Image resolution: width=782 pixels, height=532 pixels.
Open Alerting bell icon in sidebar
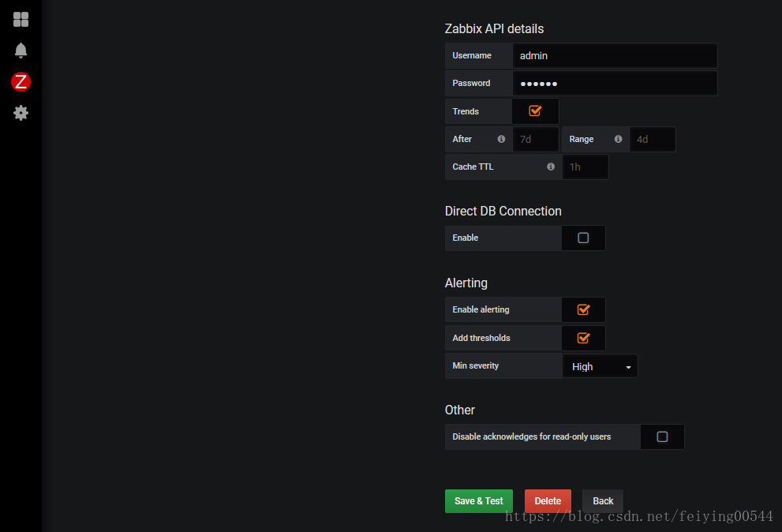point(21,51)
